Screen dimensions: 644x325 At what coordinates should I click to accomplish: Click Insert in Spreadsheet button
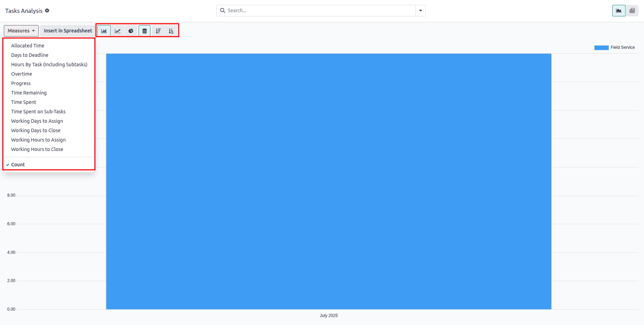(68, 31)
